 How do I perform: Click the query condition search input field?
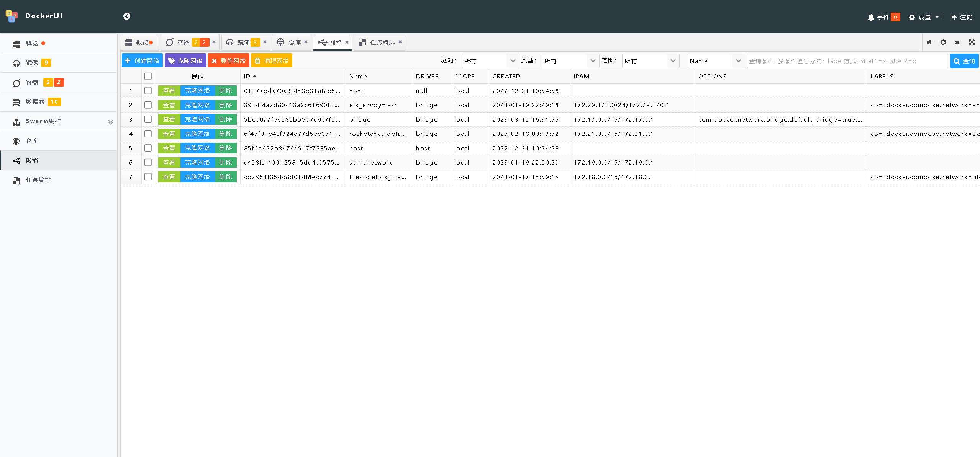pyautogui.click(x=847, y=61)
